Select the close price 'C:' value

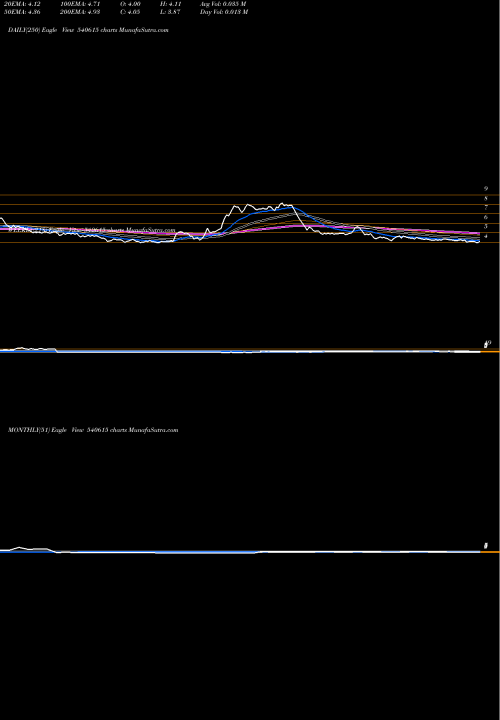(130, 12)
